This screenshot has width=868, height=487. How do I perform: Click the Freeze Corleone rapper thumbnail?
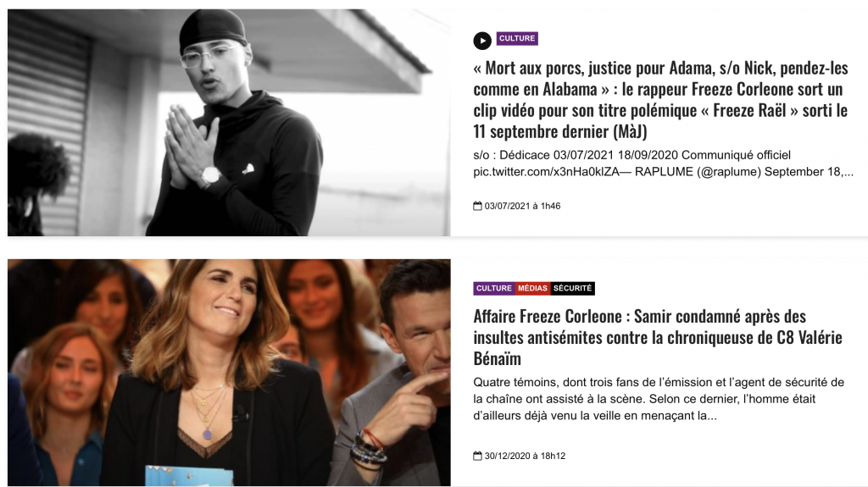click(x=229, y=122)
